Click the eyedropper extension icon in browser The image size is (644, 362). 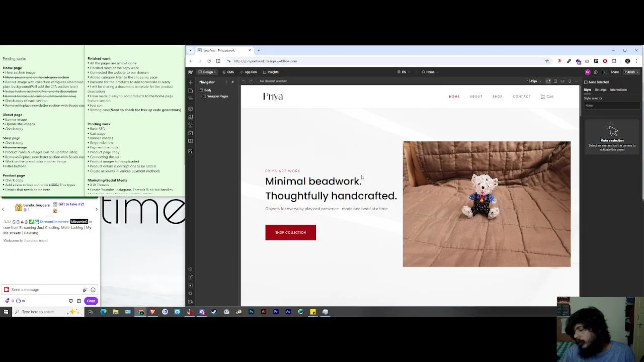pos(569,61)
